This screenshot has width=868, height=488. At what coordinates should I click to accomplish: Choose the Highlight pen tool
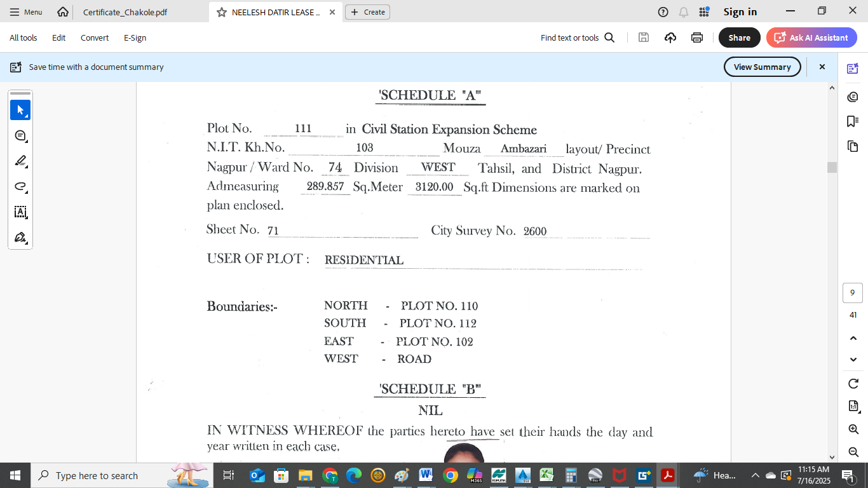pos(20,161)
